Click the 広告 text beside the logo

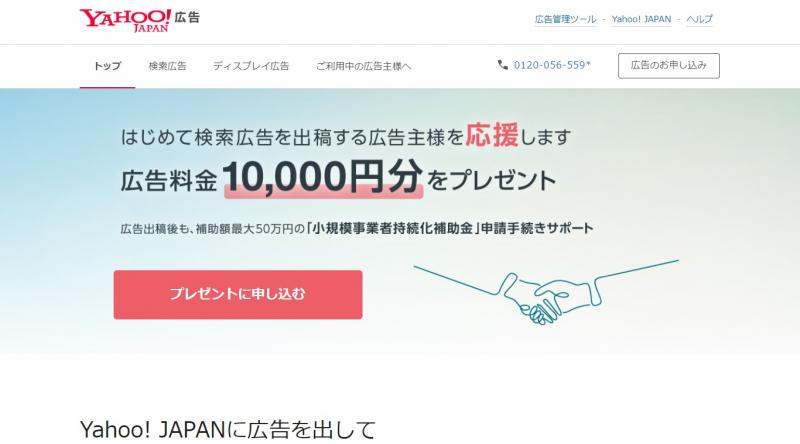187,17
